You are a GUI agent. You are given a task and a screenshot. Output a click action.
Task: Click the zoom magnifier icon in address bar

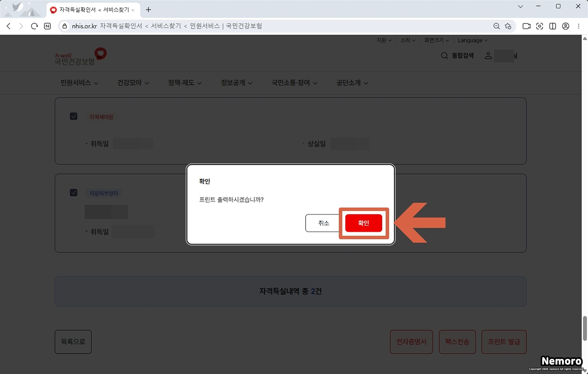point(496,26)
